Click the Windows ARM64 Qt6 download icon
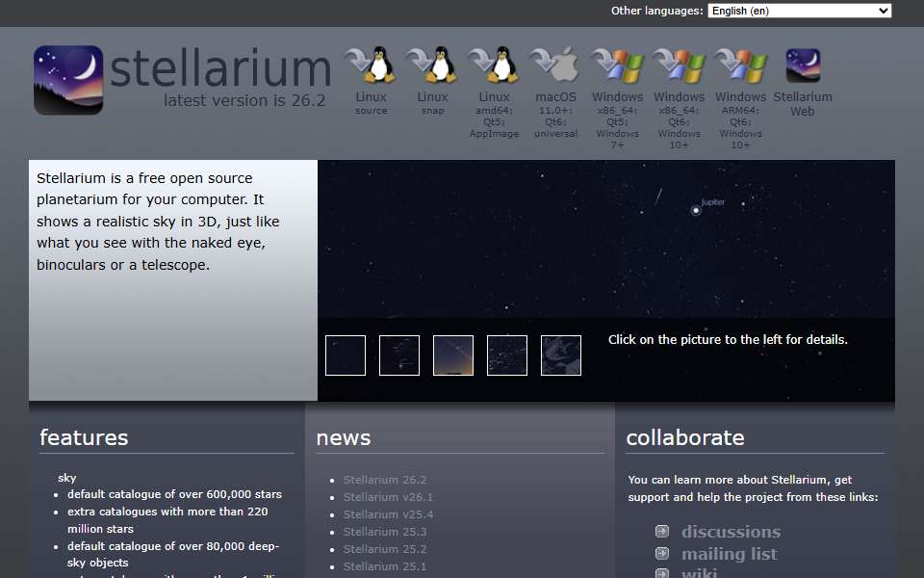The width and height of the screenshot is (924, 578). point(740,65)
